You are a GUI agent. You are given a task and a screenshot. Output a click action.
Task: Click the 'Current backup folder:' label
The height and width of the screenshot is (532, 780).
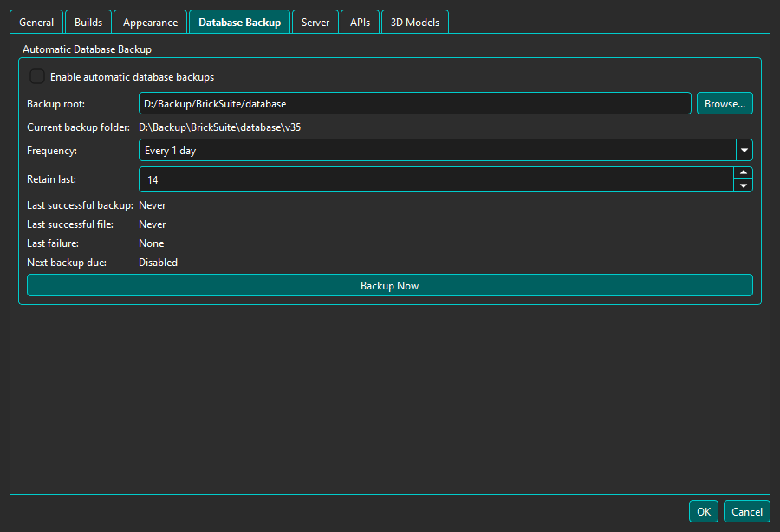tap(78, 127)
